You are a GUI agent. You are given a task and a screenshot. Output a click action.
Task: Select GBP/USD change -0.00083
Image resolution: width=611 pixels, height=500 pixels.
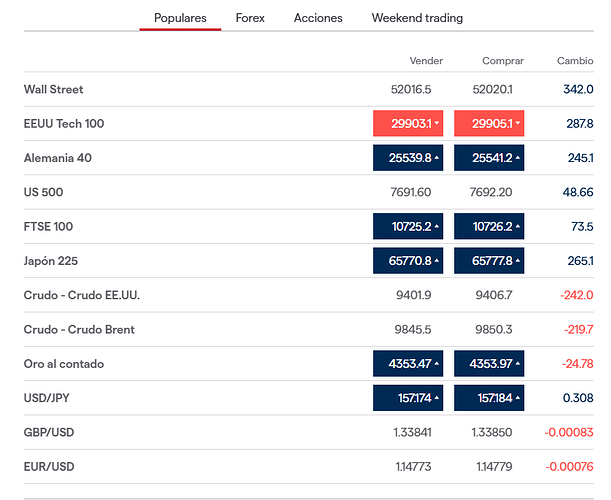click(x=569, y=432)
